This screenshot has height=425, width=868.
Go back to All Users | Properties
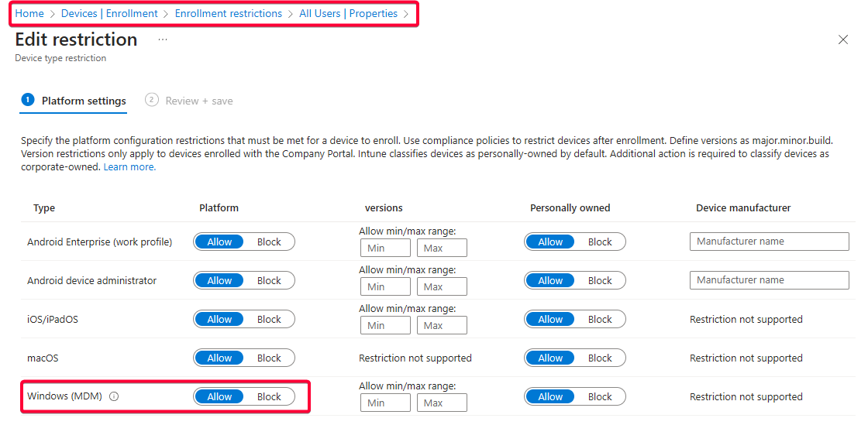pyautogui.click(x=348, y=13)
